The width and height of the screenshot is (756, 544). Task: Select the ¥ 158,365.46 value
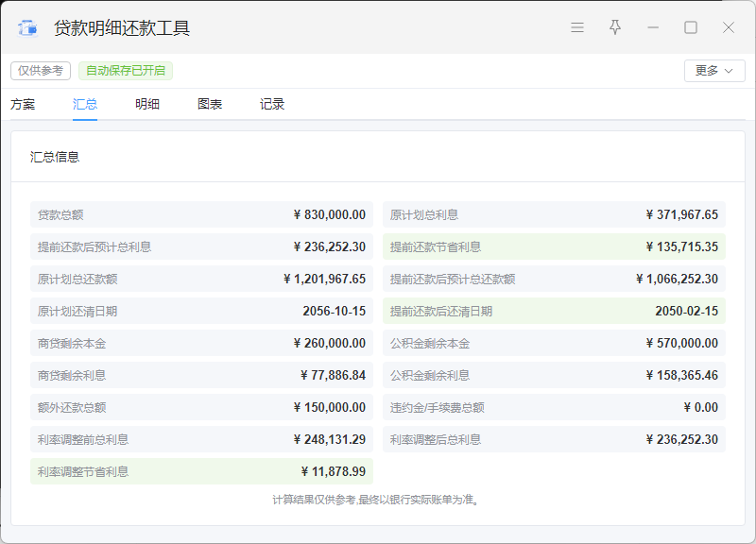pos(681,375)
